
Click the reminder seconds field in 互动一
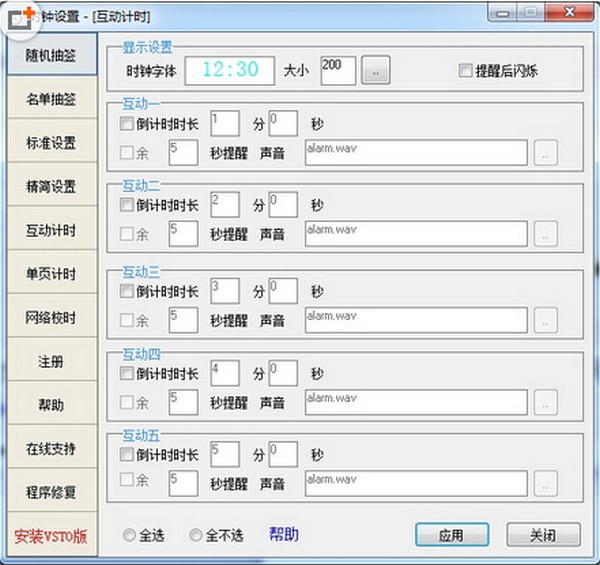click(183, 153)
